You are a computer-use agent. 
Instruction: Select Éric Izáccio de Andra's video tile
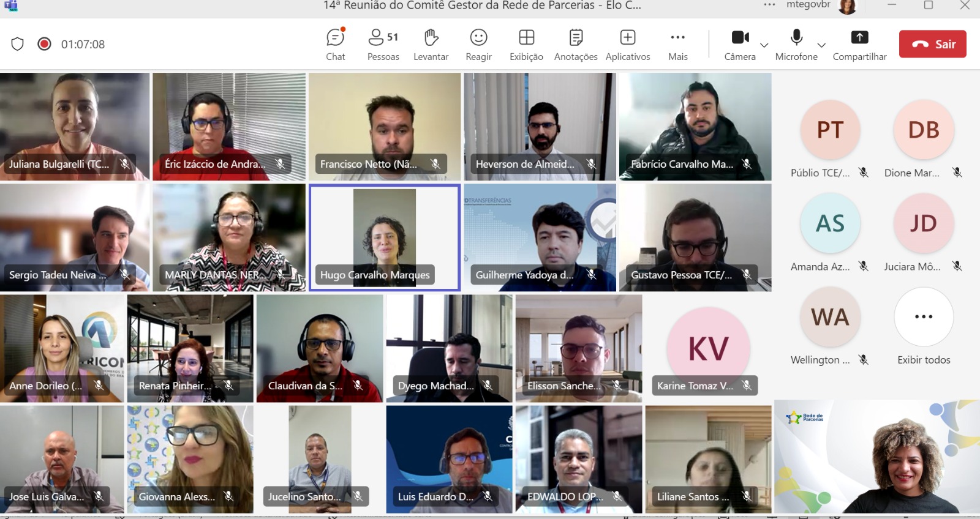pyautogui.click(x=229, y=127)
